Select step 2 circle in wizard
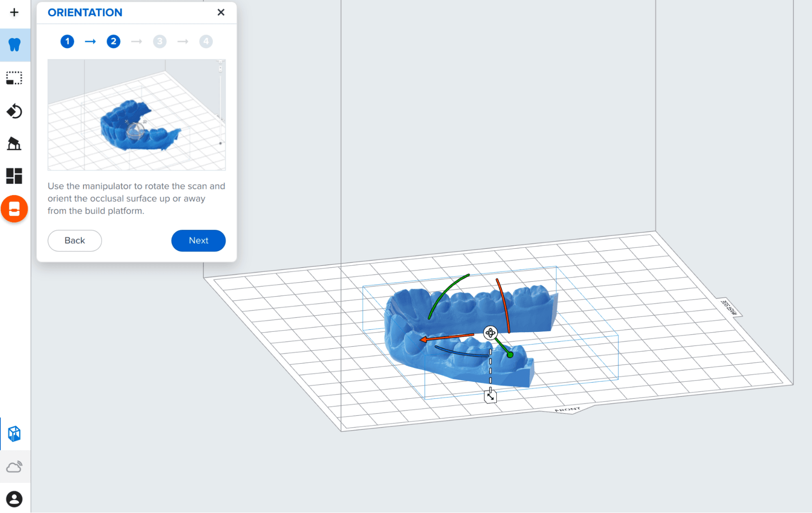 [114, 41]
